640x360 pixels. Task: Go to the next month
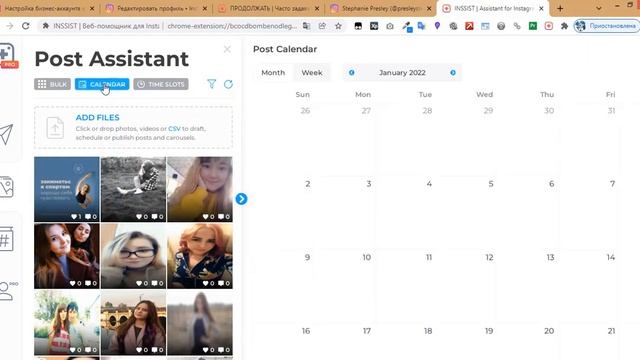click(453, 73)
